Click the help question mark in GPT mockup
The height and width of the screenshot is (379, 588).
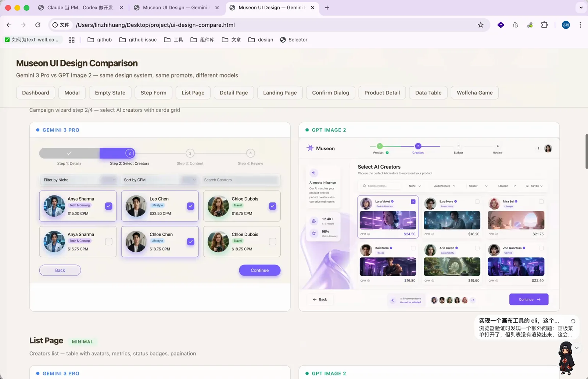pyautogui.click(x=538, y=148)
